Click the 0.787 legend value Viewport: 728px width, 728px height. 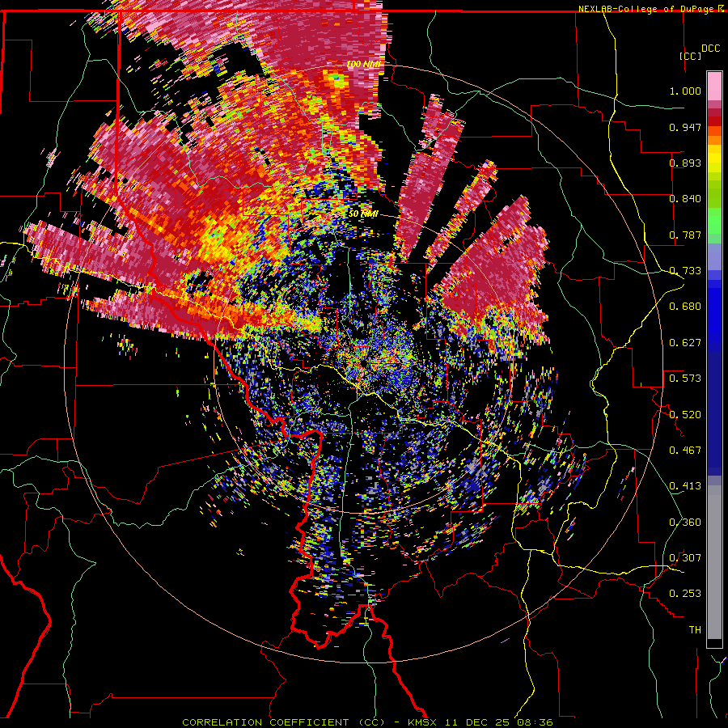point(685,235)
